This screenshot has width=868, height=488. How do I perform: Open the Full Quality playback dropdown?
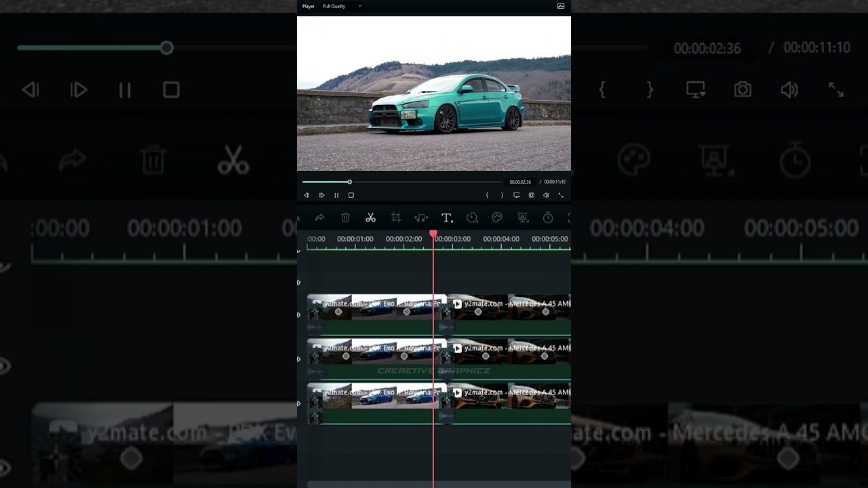point(342,6)
